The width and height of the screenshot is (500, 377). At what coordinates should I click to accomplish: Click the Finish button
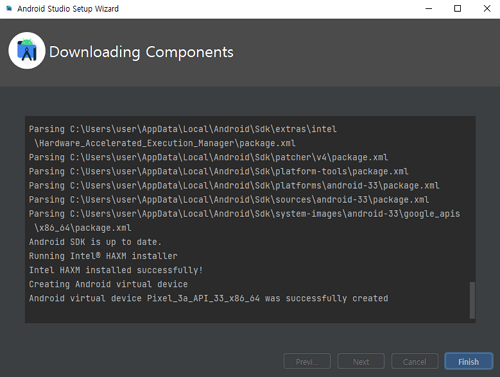[x=468, y=361]
